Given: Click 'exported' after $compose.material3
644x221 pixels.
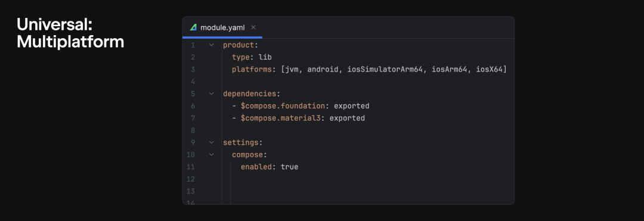Looking at the screenshot, I should (x=347, y=119).
